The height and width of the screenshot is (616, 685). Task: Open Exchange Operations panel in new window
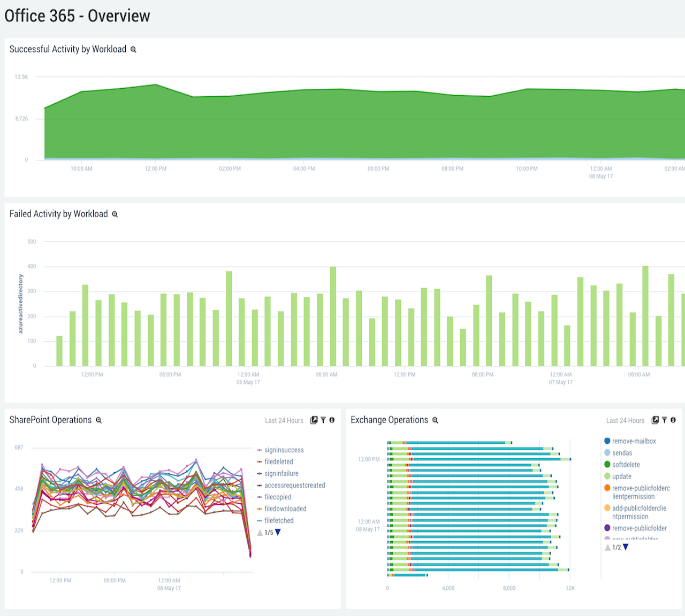pyautogui.click(x=655, y=420)
